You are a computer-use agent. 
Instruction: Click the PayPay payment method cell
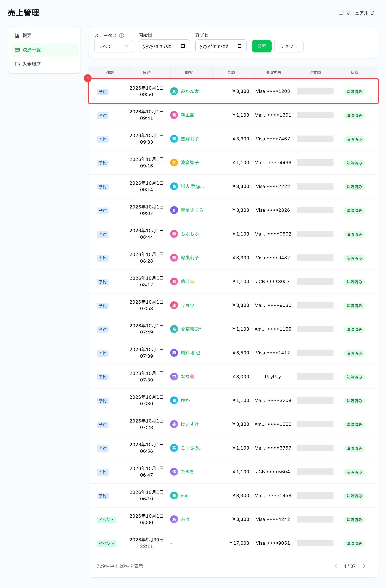(273, 377)
